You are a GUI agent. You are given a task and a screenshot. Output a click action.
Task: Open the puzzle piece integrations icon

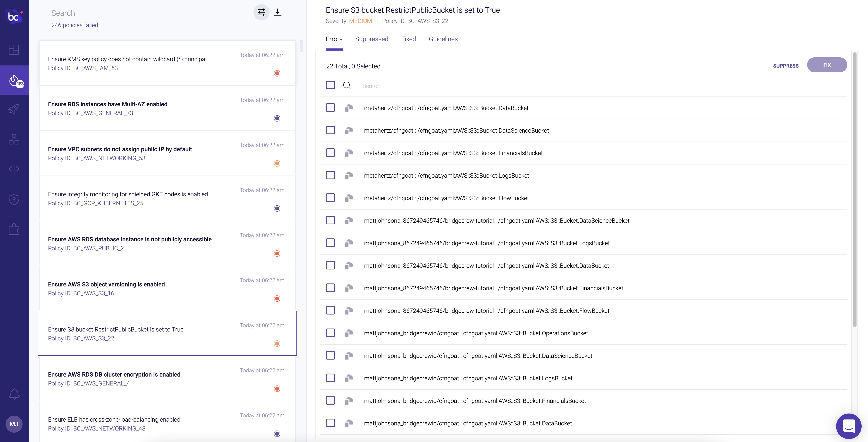(14, 229)
